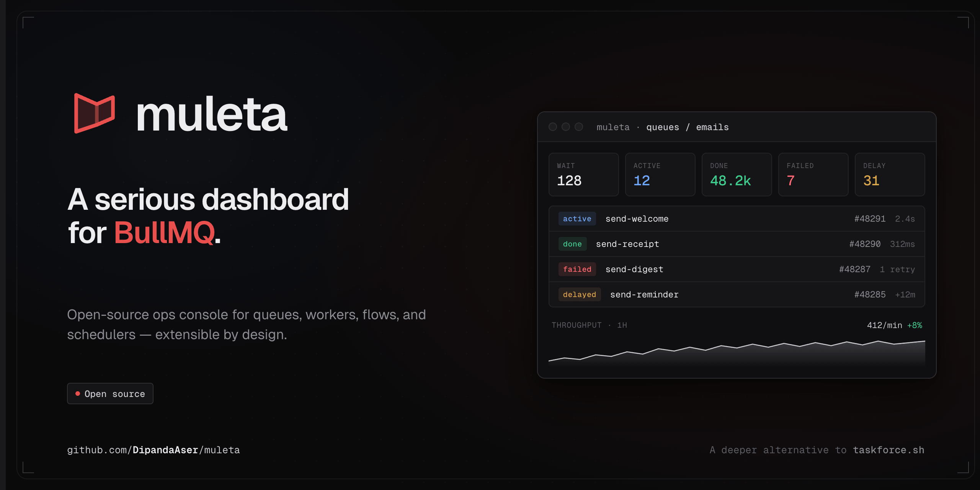Click the throughput sparkline chart

click(737, 354)
